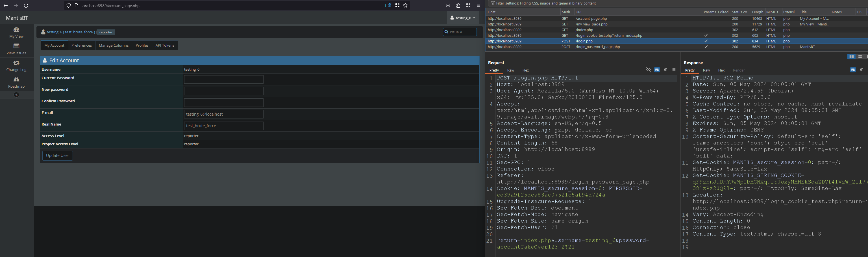Open the Firefox extensions puzzle icon
868x257 pixels.
coord(458,6)
